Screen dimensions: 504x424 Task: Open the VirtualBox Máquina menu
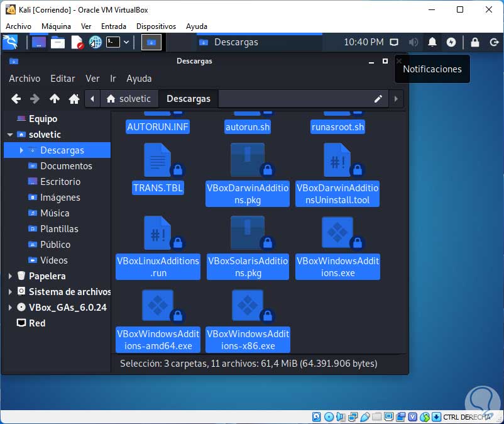(56, 26)
